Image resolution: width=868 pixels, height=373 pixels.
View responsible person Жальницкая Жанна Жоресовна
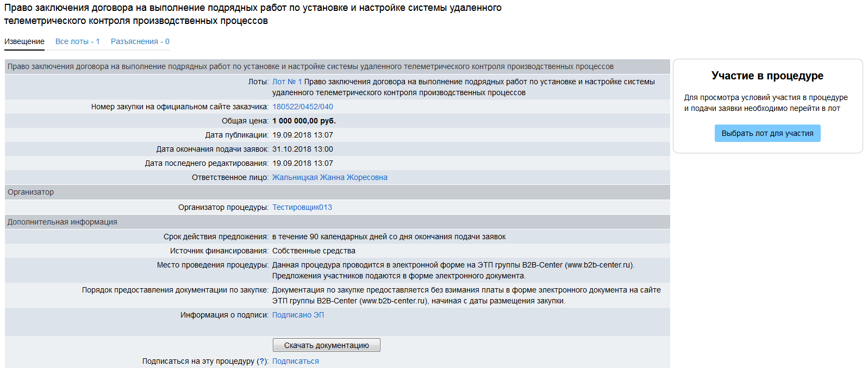[329, 177]
